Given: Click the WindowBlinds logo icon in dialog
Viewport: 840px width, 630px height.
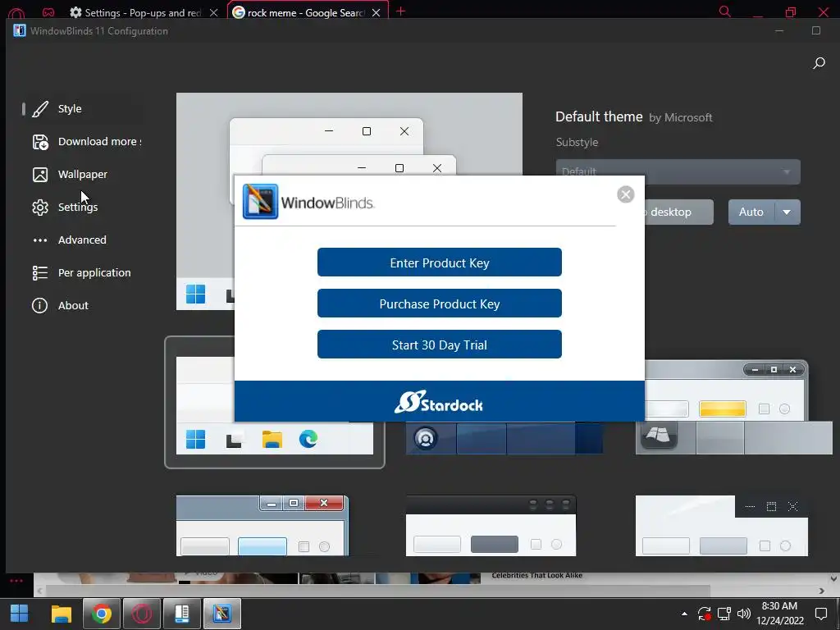Looking at the screenshot, I should point(260,202).
